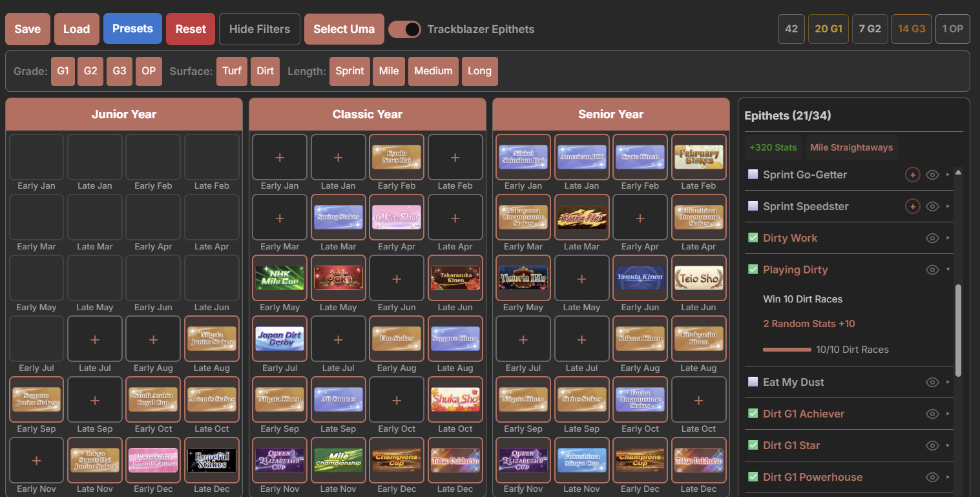Click the American JCC race card
Viewport: 980px width, 497px height.
click(x=582, y=156)
